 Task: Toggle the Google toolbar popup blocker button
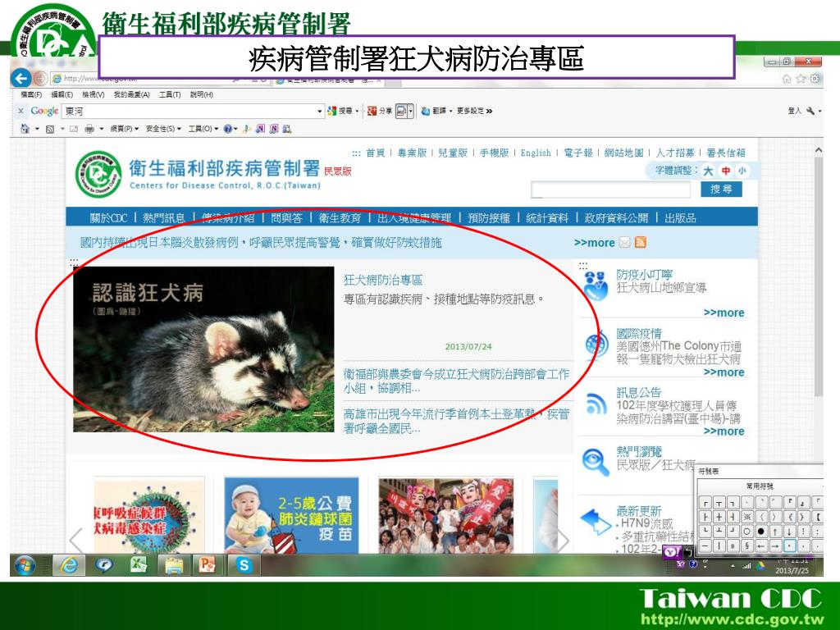[x=401, y=111]
